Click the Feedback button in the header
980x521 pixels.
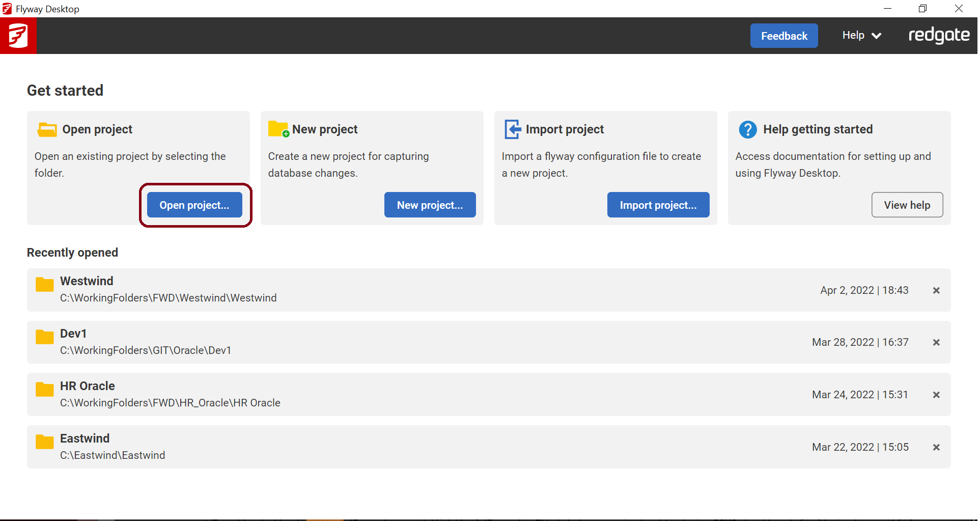[784, 36]
